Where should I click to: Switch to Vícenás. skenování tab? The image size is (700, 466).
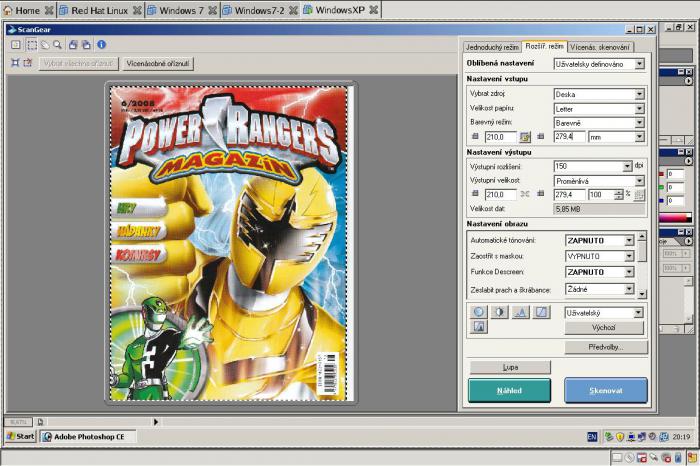[x=600, y=47]
